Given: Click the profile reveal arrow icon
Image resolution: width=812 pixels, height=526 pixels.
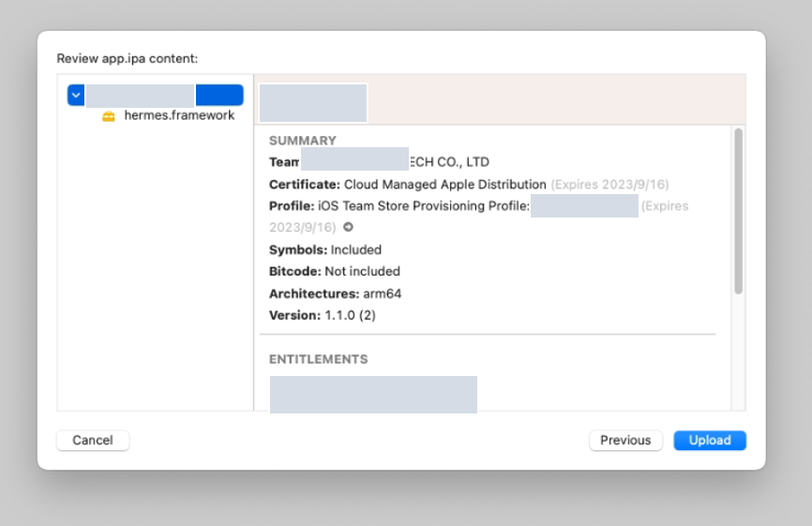Looking at the screenshot, I should [348, 227].
